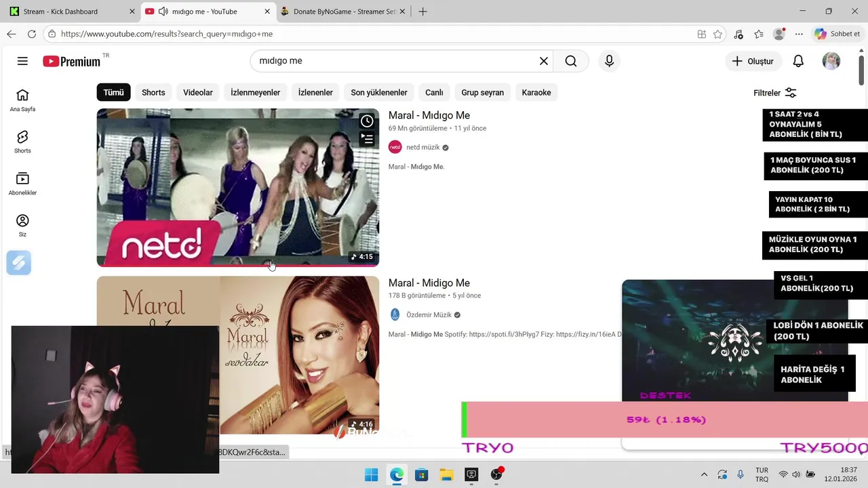868x488 pixels.
Task: Go back with browser back arrow
Action: tap(12, 34)
